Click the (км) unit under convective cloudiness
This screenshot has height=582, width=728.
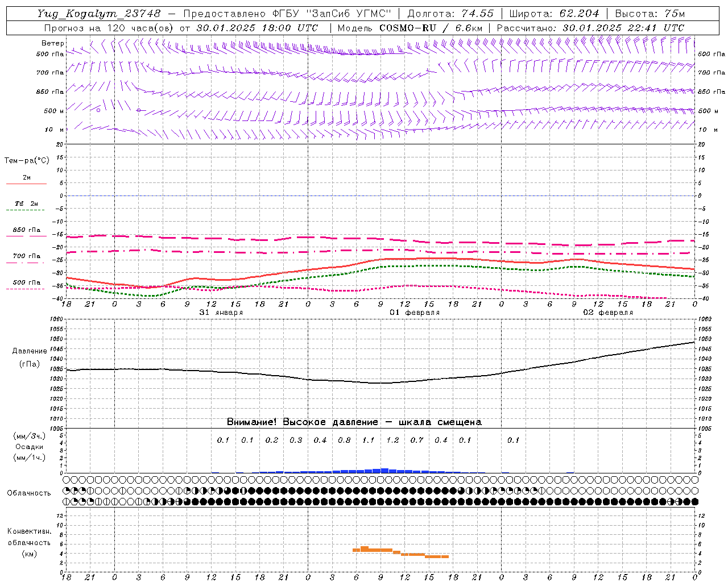29,554
